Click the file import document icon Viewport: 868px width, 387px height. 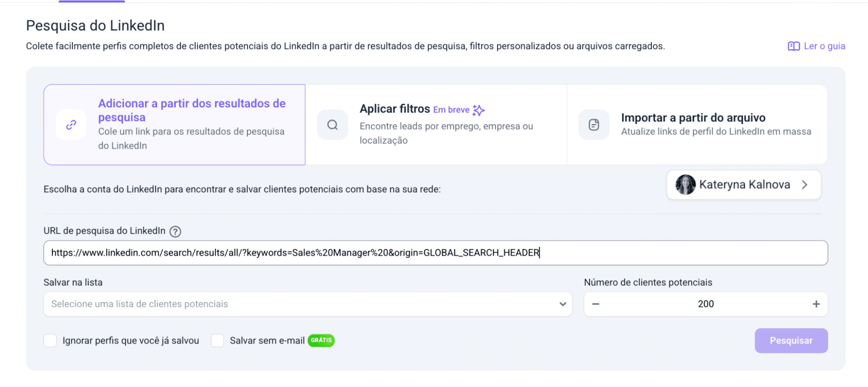(x=594, y=125)
